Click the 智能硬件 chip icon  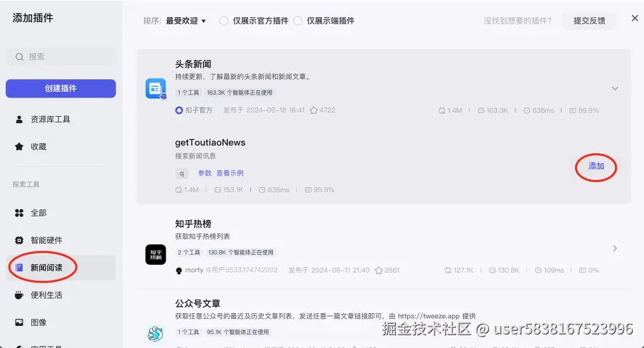point(19,241)
